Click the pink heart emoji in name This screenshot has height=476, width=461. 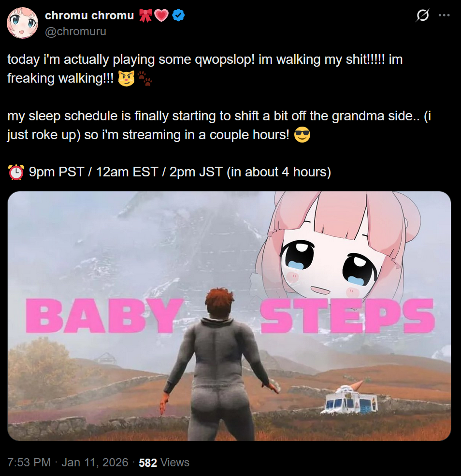(161, 15)
